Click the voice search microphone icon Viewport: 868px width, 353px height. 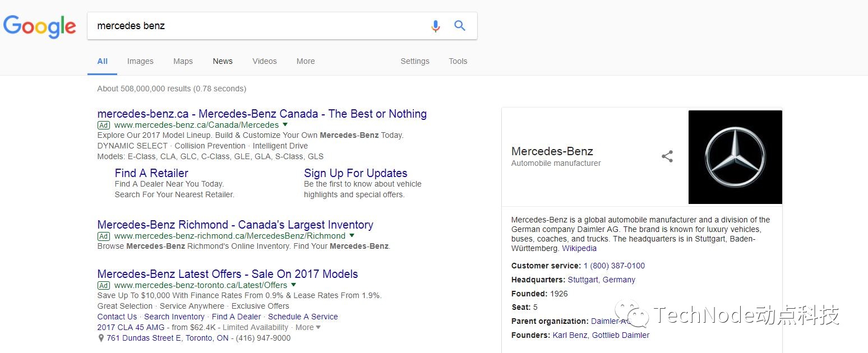pos(436,26)
